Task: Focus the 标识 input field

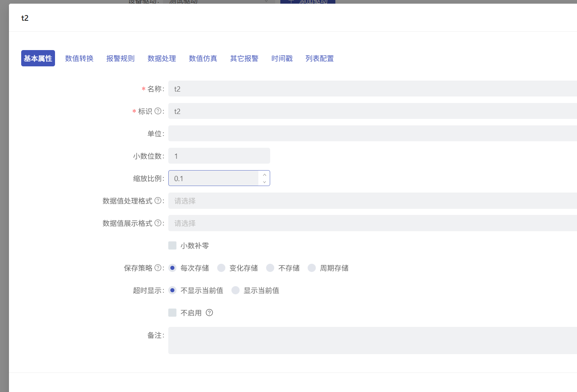Action: coord(372,111)
